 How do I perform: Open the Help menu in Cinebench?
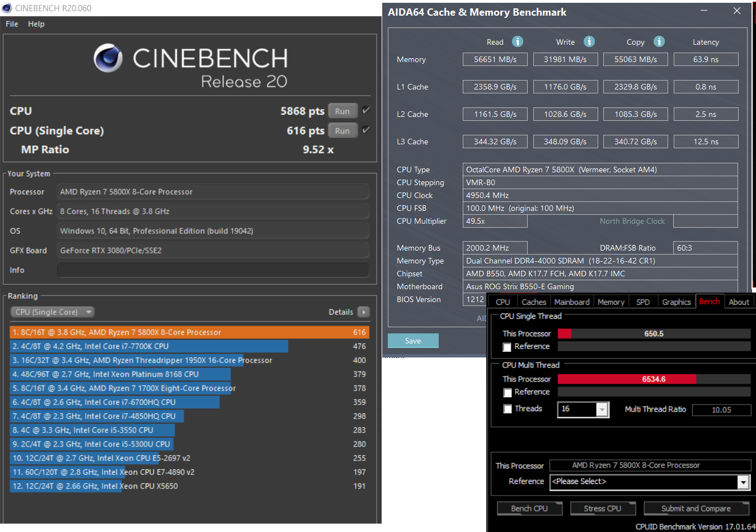pyautogui.click(x=36, y=24)
